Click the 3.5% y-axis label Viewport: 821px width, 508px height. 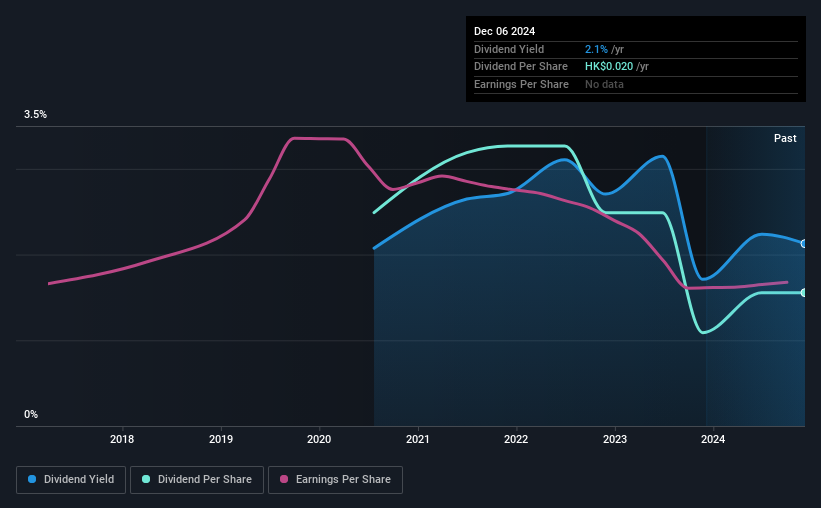click(36, 114)
